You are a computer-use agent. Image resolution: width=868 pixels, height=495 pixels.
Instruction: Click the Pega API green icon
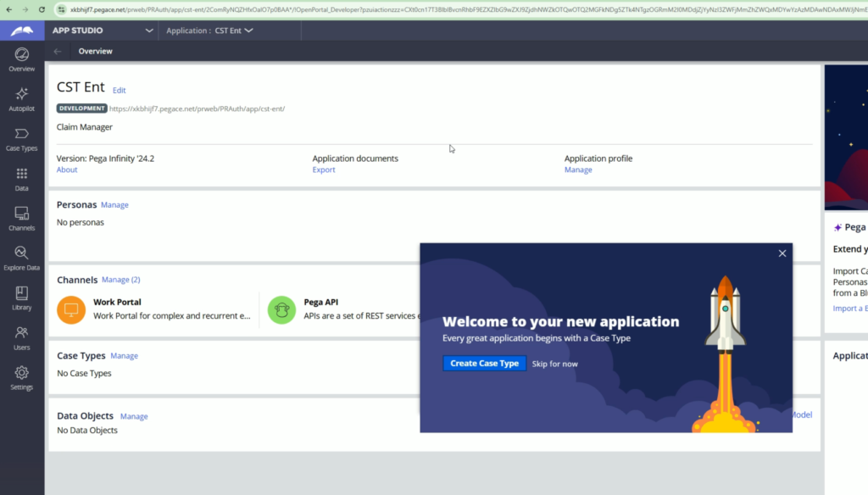click(x=281, y=309)
